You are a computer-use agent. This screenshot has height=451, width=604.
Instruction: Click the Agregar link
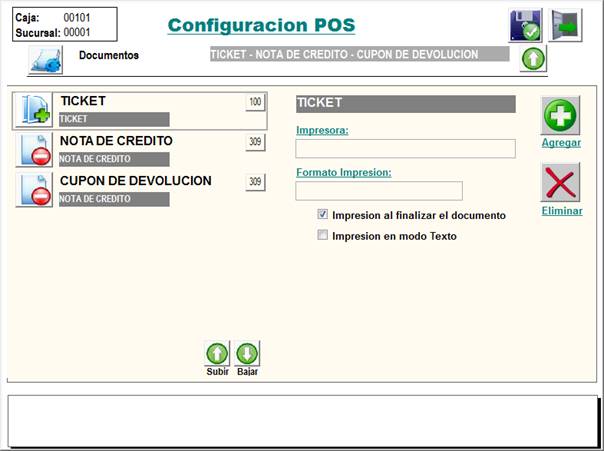561,143
